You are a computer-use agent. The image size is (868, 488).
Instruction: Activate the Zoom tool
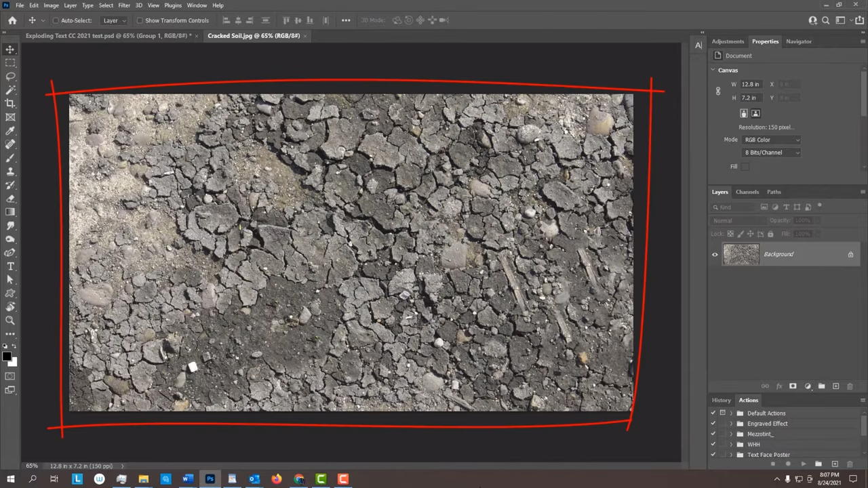[10, 320]
